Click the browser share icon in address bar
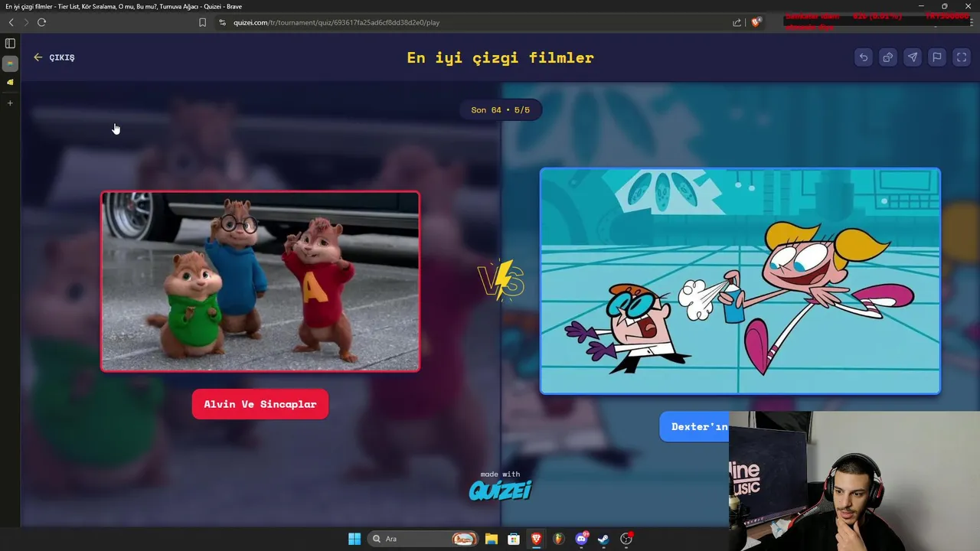This screenshot has height=551, width=980. click(737, 22)
